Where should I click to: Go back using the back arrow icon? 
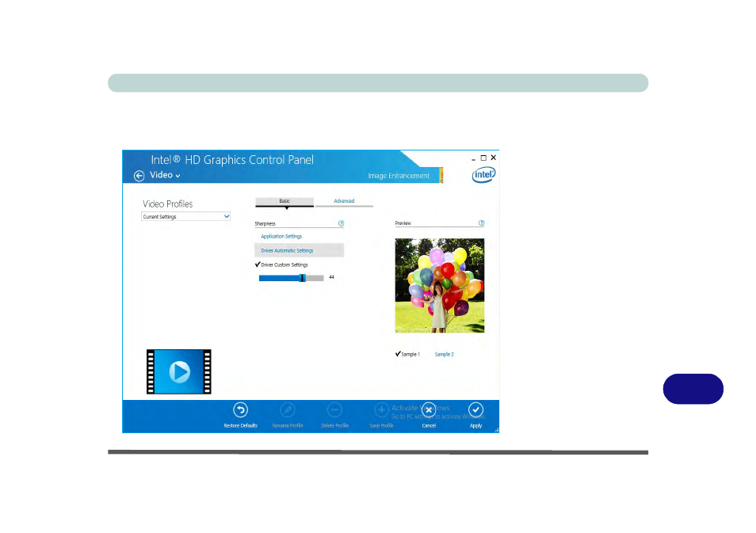pyautogui.click(x=139, y=176)
